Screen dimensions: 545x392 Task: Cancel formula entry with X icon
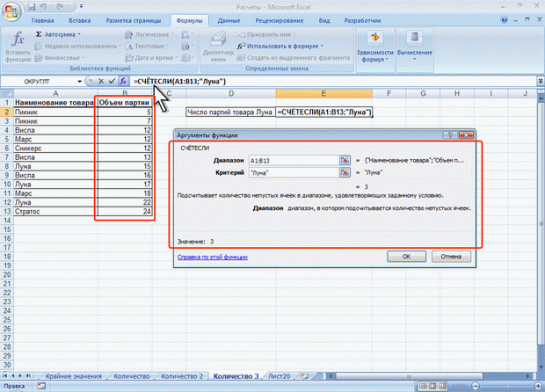[x=101, y=82]
